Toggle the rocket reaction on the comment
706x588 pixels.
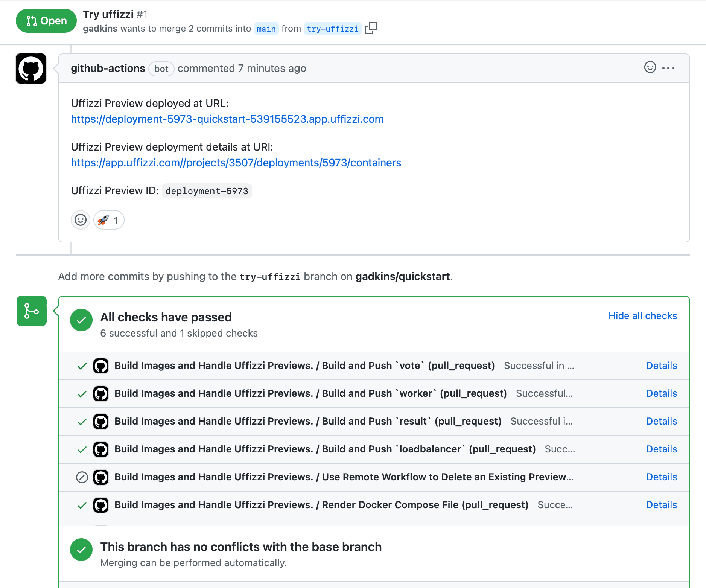(109, 220)
